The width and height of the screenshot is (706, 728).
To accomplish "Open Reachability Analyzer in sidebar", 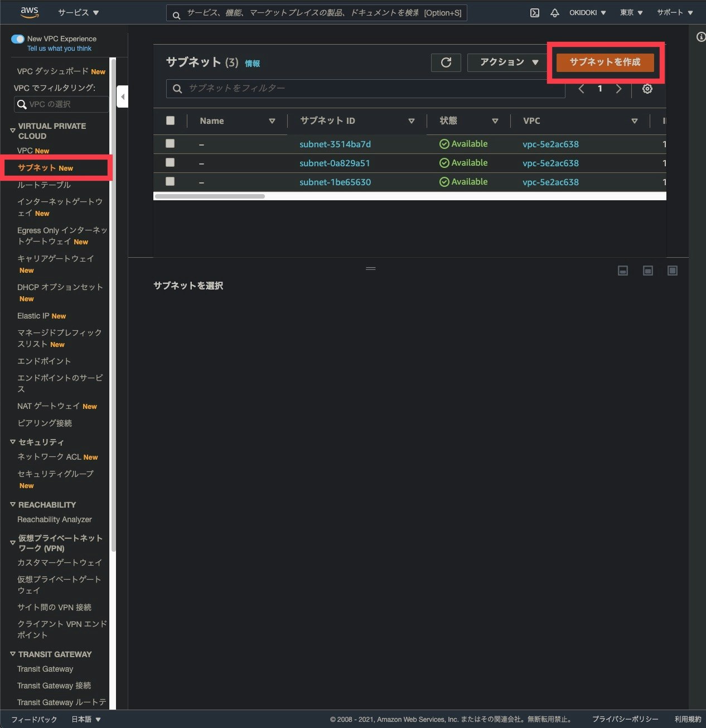I will [x=55, y=519].
